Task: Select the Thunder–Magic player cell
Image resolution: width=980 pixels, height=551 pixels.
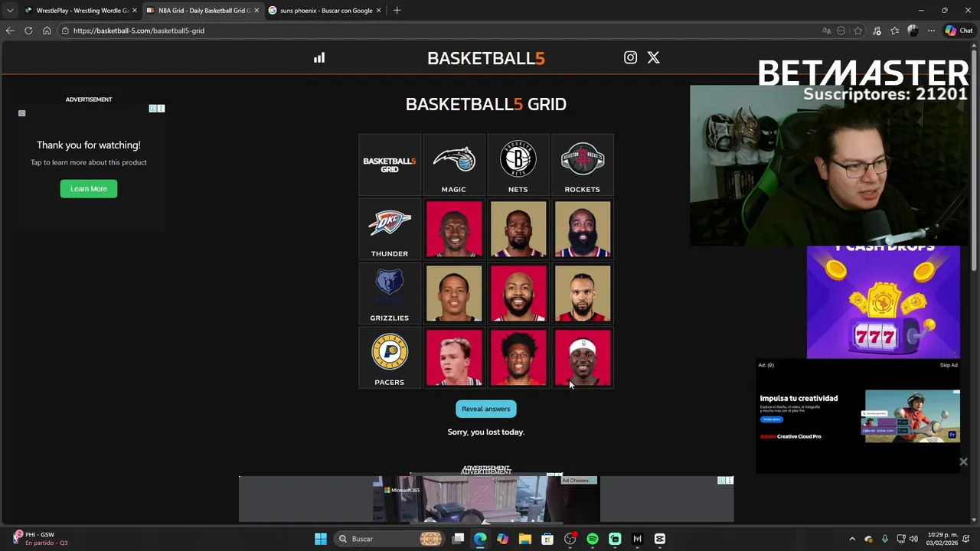Action: click(x=454, y=230)
